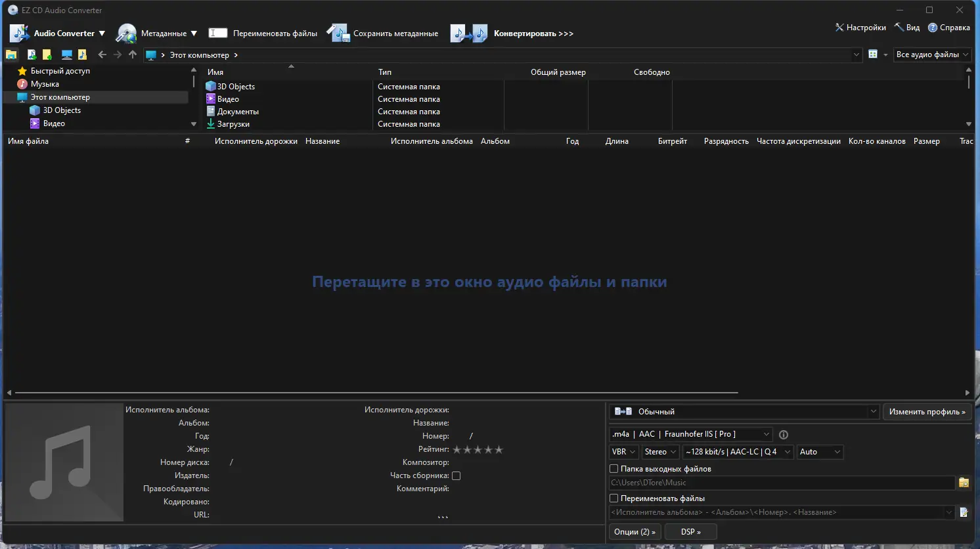980x549 pixels.
Task: Select Документы folder in the file list
Action: 238,112
